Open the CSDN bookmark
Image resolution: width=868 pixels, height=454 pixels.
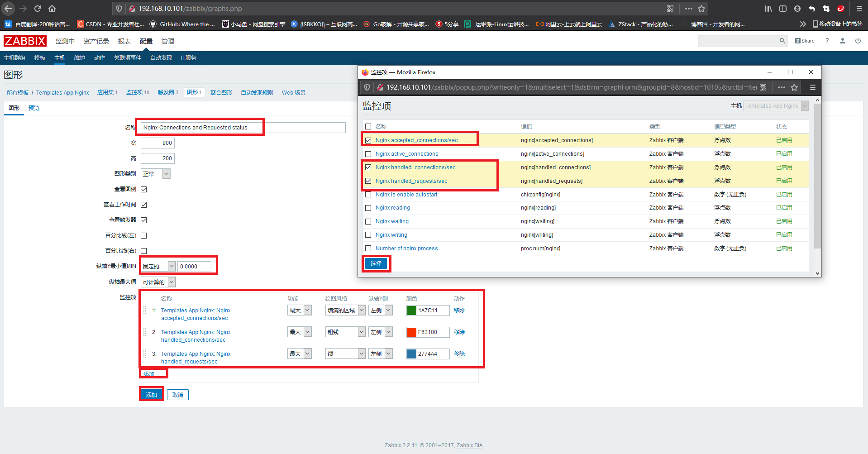(x=110, y=24)
